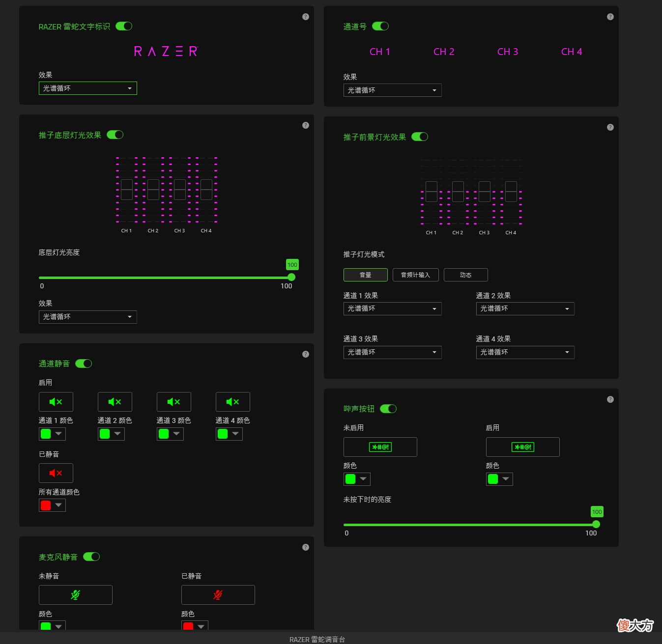Screen dimensions: 662x644
Task: Open the 通道 3 效果 dropdown
Action: click(x=393, y=352)
